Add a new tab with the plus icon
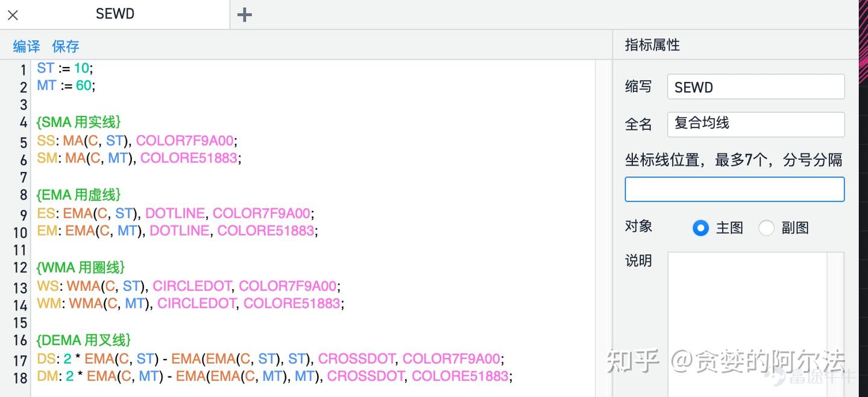Screen dimensions: 868x397 click(x=244, y=15)
